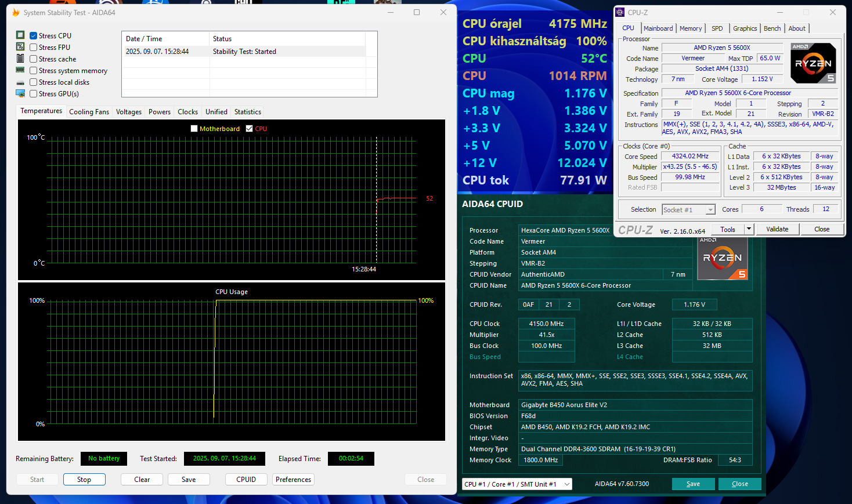Click the Validate button in CPU-Z
The image size is (852, 504).
pyautogui.click(x=777, y=229)
